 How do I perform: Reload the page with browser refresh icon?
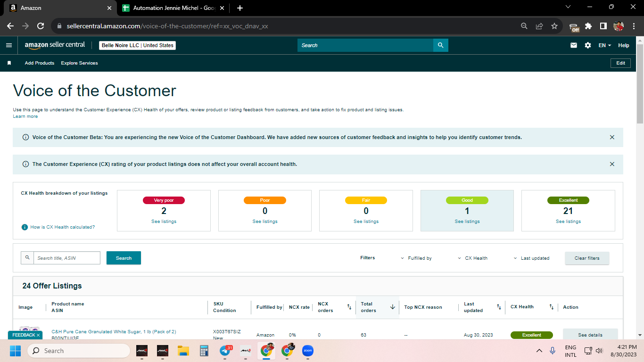41,26
